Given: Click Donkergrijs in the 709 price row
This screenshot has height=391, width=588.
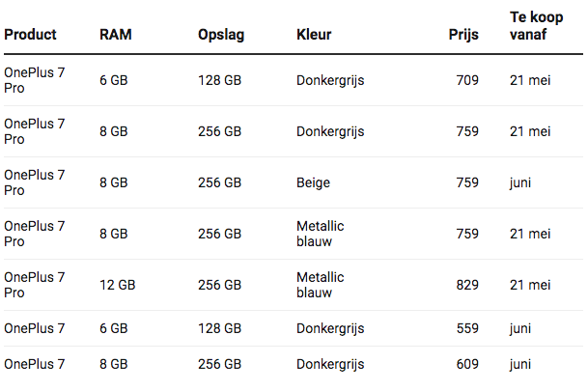Looking at the screenshot, I should pyautogui.click(x=330, y=80).
